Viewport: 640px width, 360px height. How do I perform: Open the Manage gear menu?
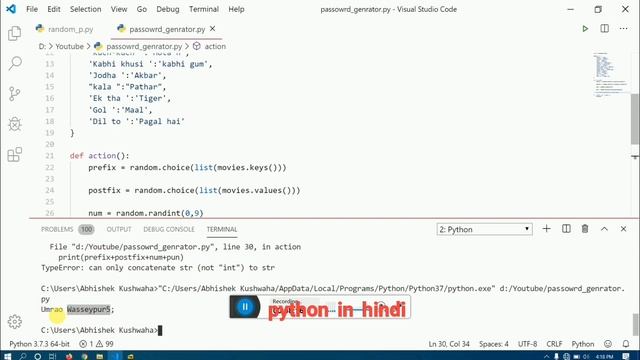(x=15, y=322)
